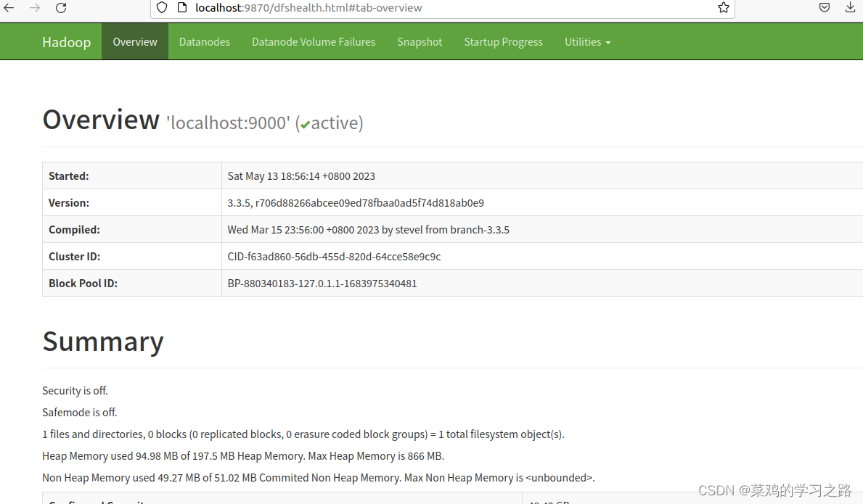Image resolution: width=863 pixels, height=504 pixels.
Task: Click the Hadoop brand link
Action: point(67,42)
